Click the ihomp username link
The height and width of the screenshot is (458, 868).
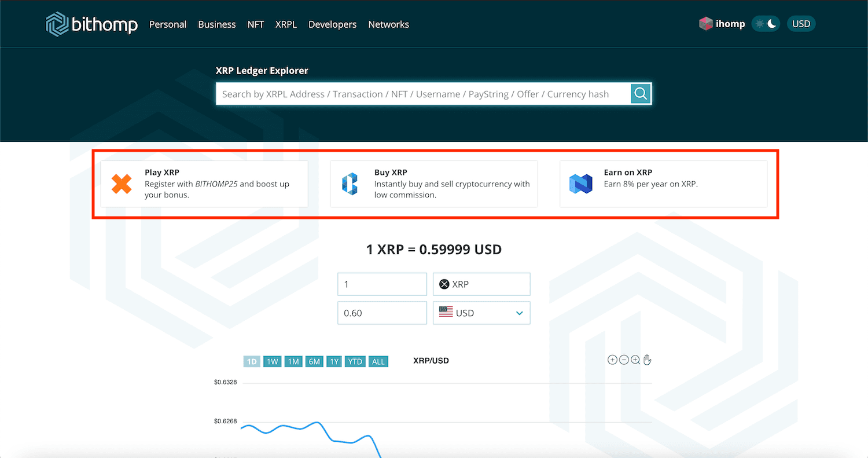[730, 24]
